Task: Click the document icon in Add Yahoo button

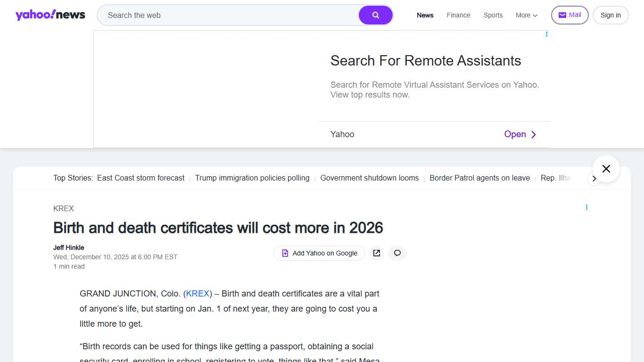Action: pos(285,253)
